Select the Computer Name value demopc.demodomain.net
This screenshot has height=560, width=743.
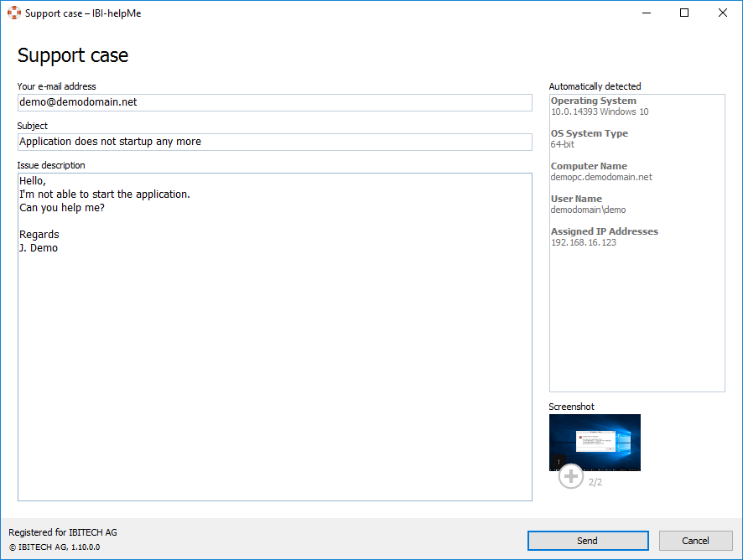(601, 177)
